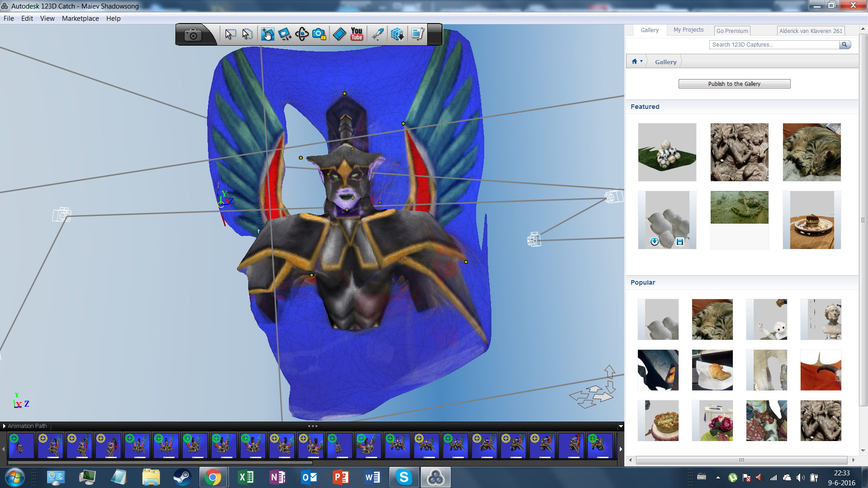This screenshot has height=488, width=868.
Task: Toggle plus marker on first timeline frame
Action: 14,438
